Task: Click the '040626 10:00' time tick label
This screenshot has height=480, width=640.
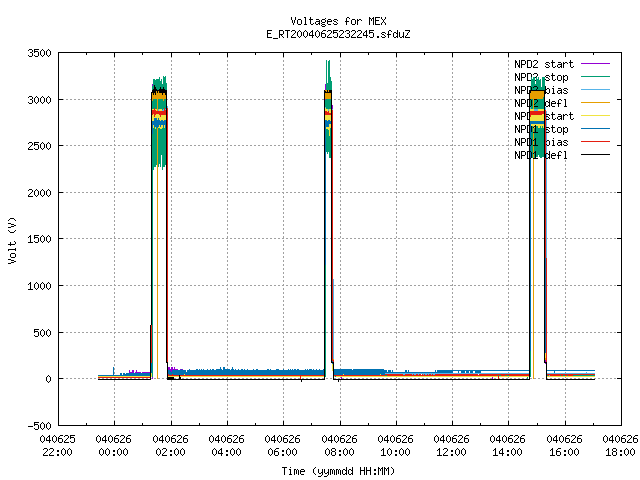Action: click(396, 446)
